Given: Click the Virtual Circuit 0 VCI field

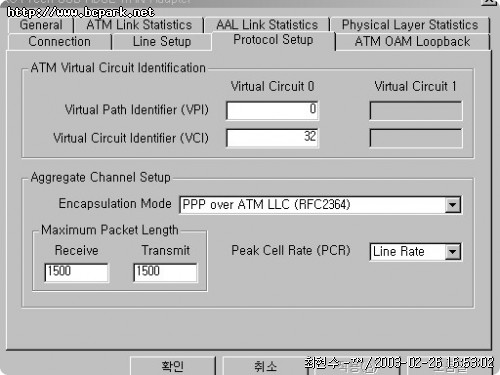Looking at the screenshot, I should click(272, 137).
